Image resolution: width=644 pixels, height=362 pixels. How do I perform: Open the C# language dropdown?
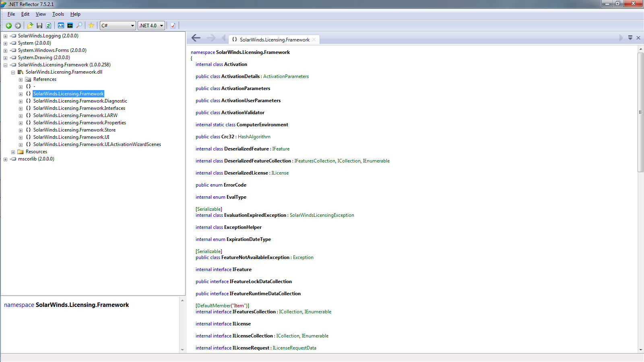[x=118, y=25]
